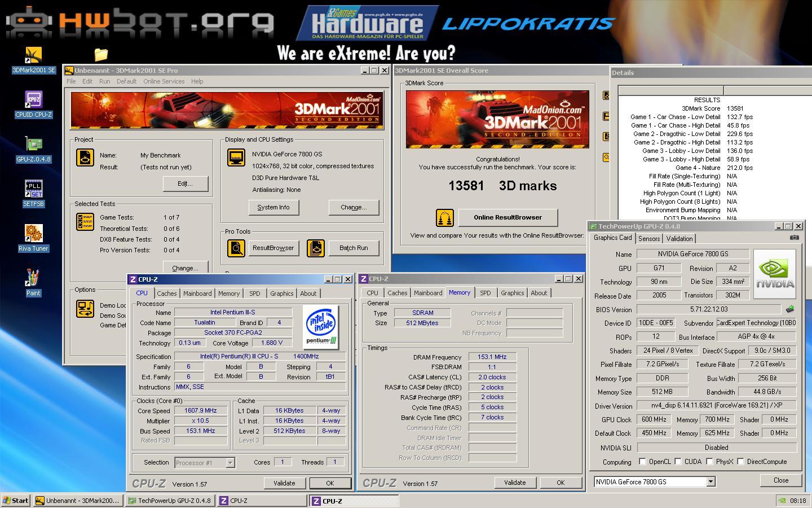Click the Project icon in 3DMark

(x=85, y=157)
